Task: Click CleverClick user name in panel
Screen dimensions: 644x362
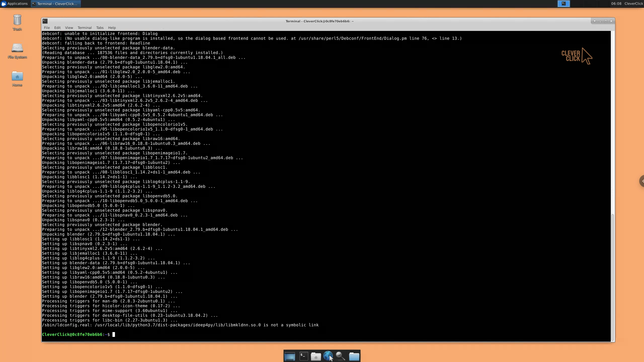Action: click(633, 4)
